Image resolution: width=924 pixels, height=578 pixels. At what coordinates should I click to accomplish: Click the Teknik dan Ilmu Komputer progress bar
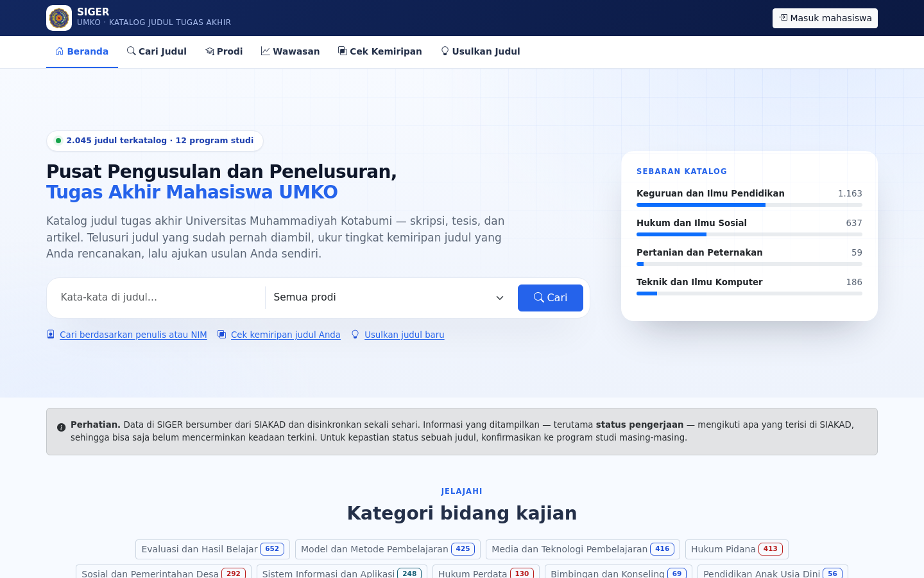(749, 293)
